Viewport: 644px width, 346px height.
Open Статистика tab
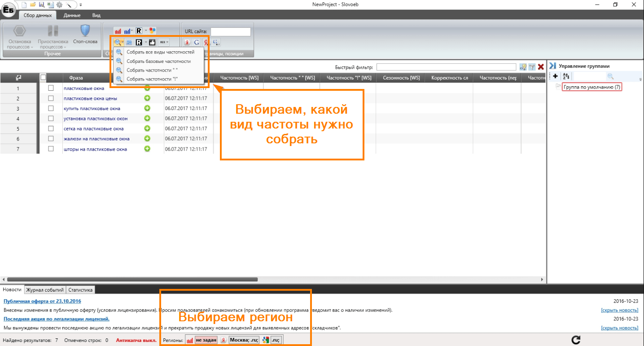80,290
